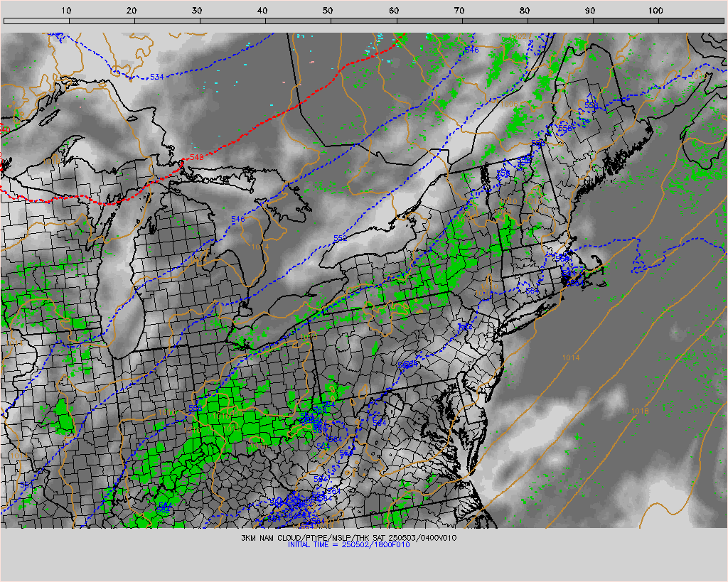Click the orange 1018 pressure contour label

(x=640, y=411)
